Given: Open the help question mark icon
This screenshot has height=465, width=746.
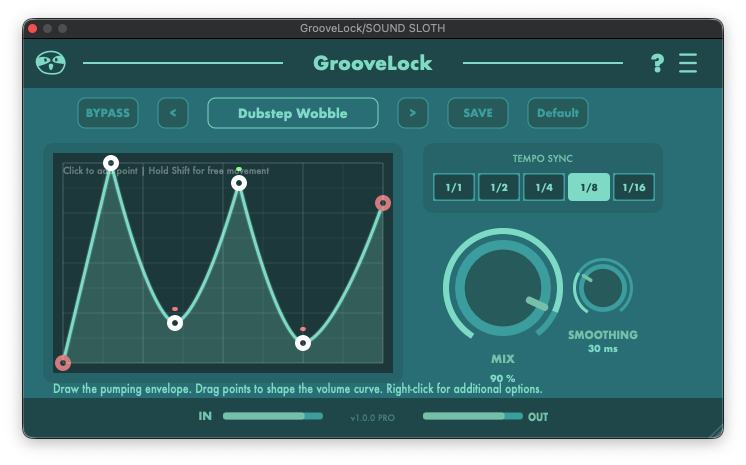Looking at the screenshot, I should [657, 63].
